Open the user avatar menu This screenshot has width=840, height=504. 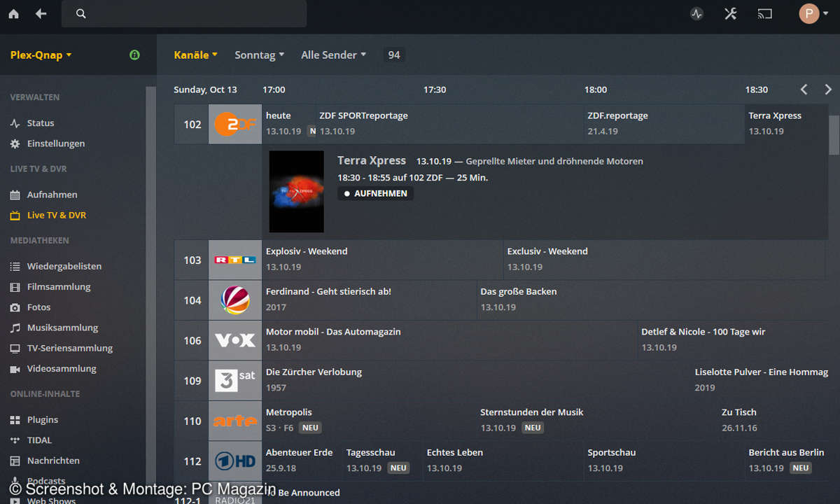coord(813,14)
